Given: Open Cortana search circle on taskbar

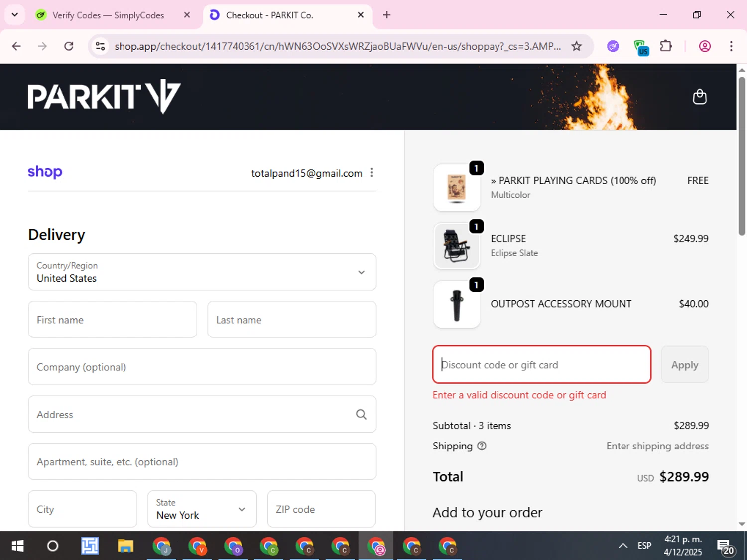Looking at the screenshot, I should (x=53, y=546).
